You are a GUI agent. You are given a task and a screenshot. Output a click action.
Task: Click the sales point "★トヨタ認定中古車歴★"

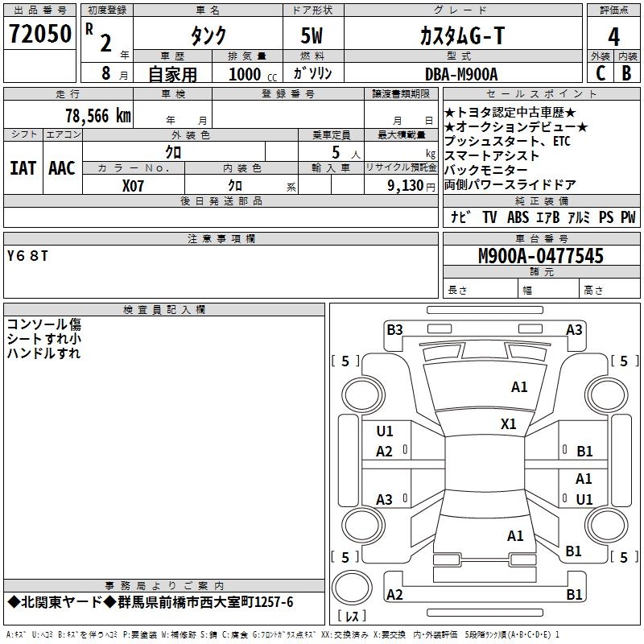pyautogui.click(x=510, y=112)
